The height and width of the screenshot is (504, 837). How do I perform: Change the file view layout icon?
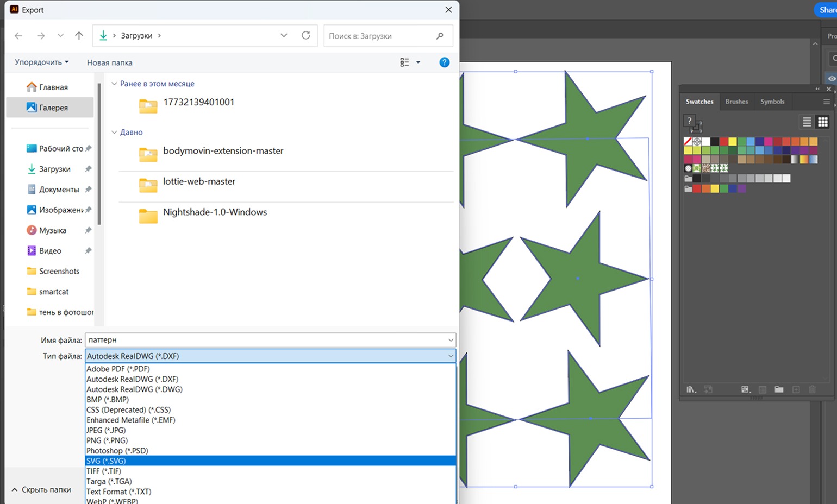click(x=404, y=62)
